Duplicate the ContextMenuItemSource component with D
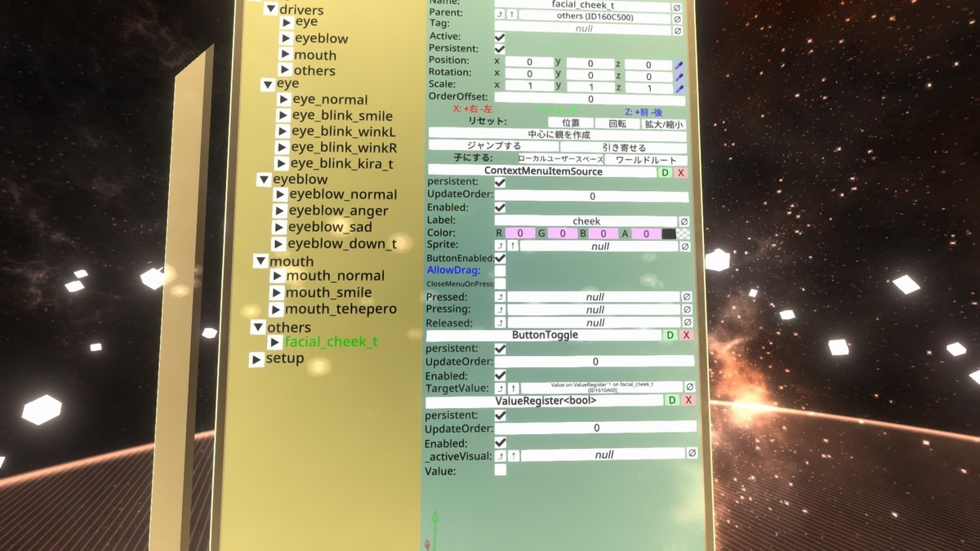This screenshot has height=551, width=980. [x=665, y=172]
